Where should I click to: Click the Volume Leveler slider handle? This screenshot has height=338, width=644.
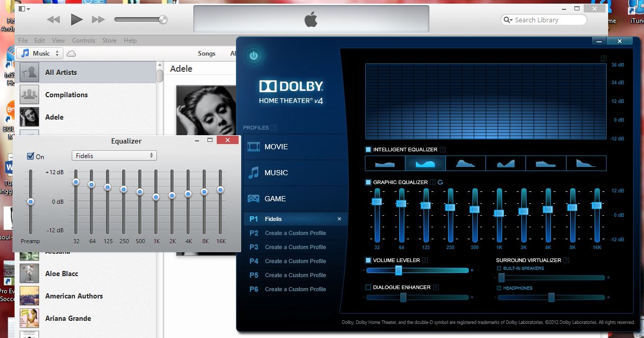399,270
